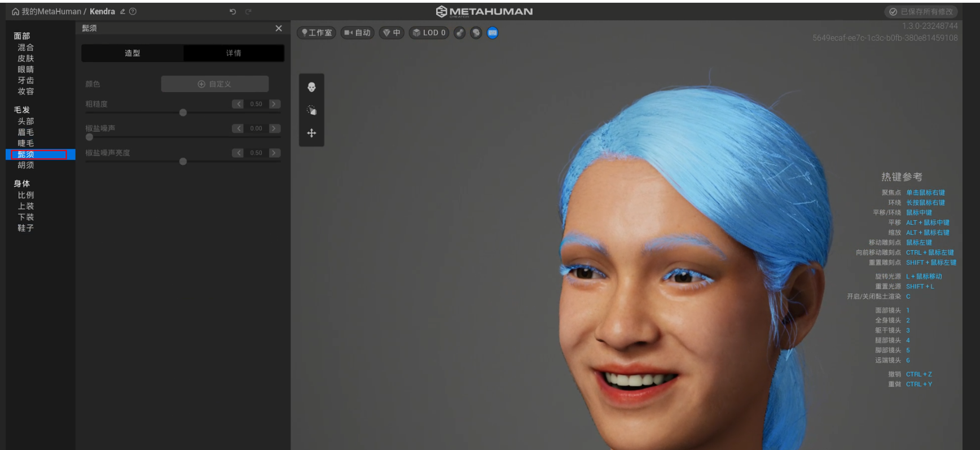Click the 椒盐噪声 slider handle
The height and width of the screenshot is (450, 980).
coord(89,137)
